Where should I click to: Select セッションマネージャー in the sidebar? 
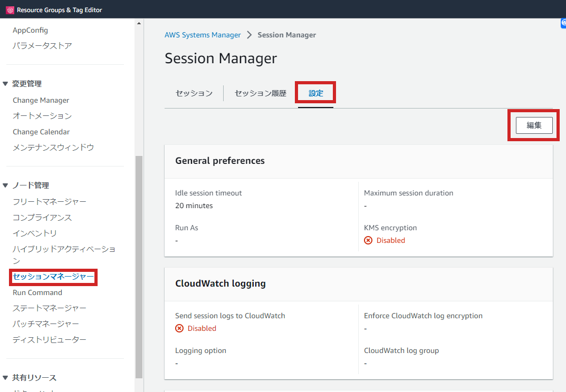(53, 277)
